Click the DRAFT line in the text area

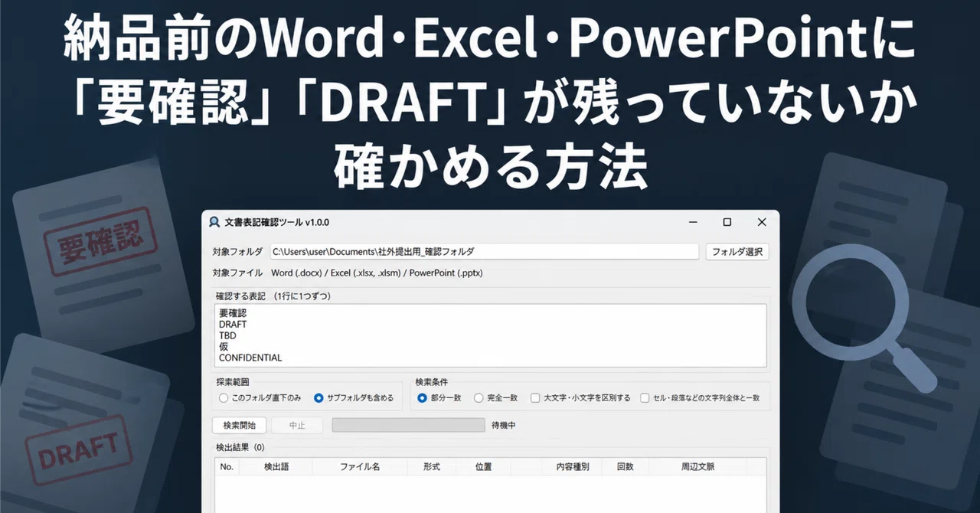tap(233, 325)
